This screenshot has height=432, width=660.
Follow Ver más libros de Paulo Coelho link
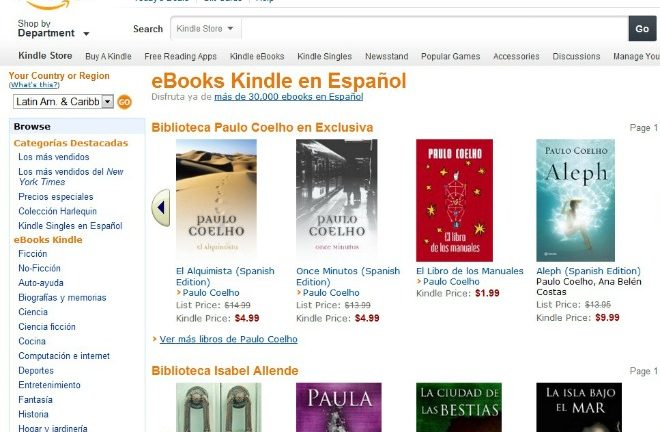228,339
